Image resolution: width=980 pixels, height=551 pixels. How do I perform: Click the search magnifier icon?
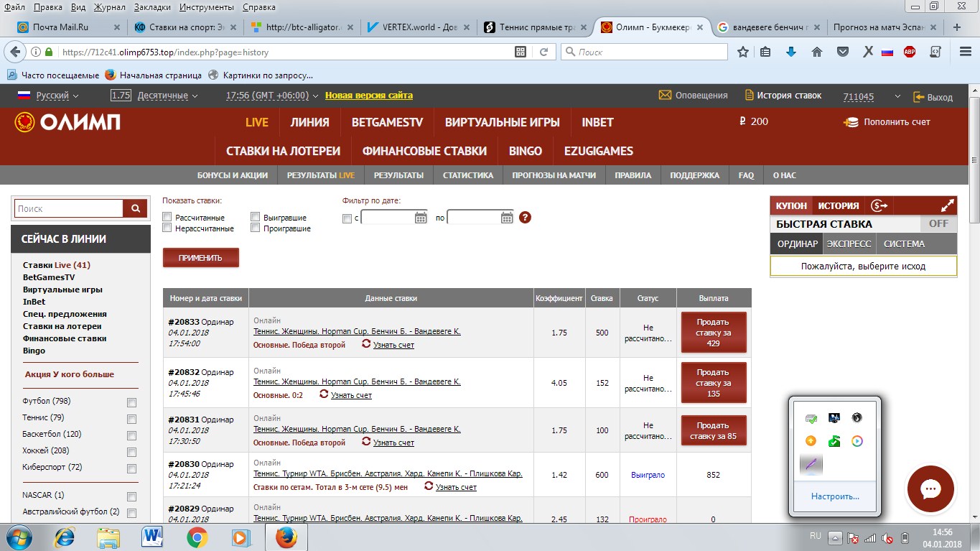134,208
